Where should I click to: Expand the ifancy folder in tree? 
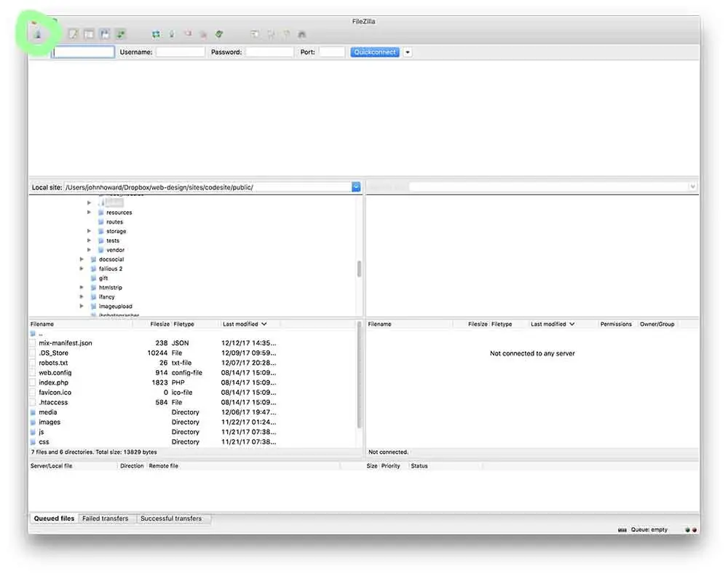coord(82,296)
